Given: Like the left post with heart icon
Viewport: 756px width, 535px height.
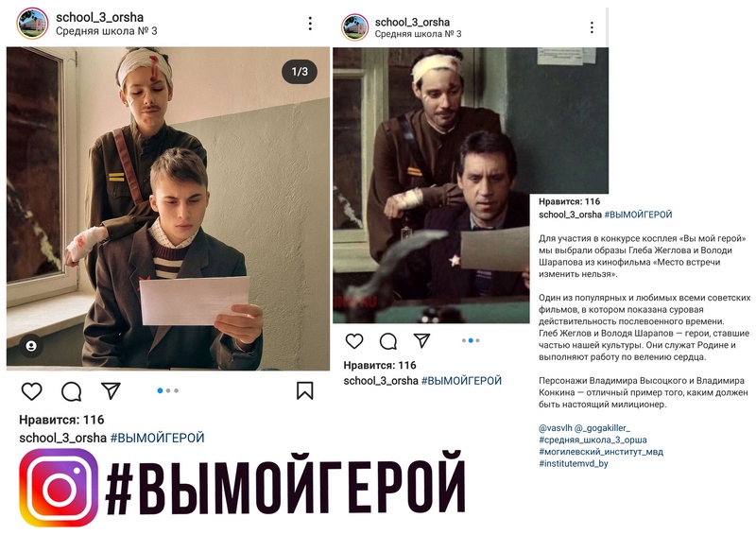Looking at the screenshot, I should pos(32,391).
